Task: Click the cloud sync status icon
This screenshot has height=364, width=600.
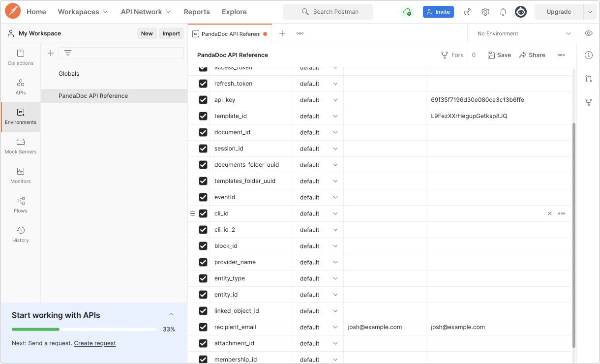Action: [x=407, y=12]
